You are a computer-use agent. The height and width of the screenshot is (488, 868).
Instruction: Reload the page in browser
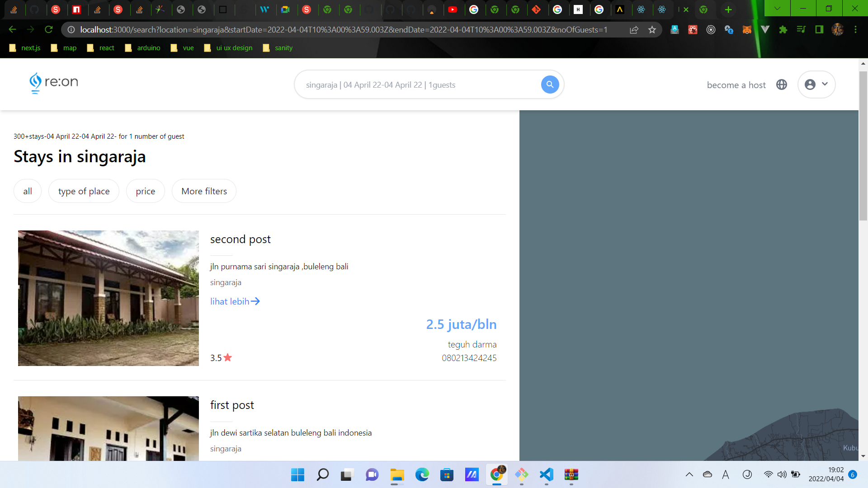point(49,30)
